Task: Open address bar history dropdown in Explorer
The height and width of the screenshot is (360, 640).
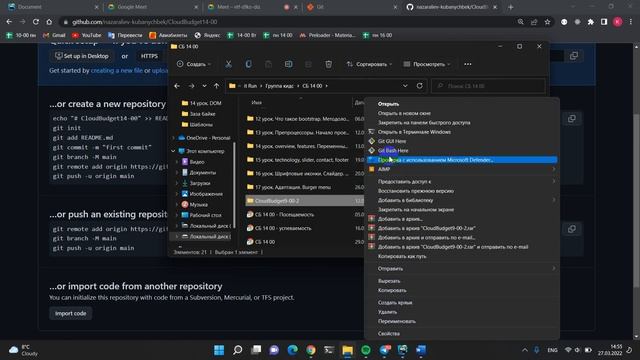Action: [405, 86]
